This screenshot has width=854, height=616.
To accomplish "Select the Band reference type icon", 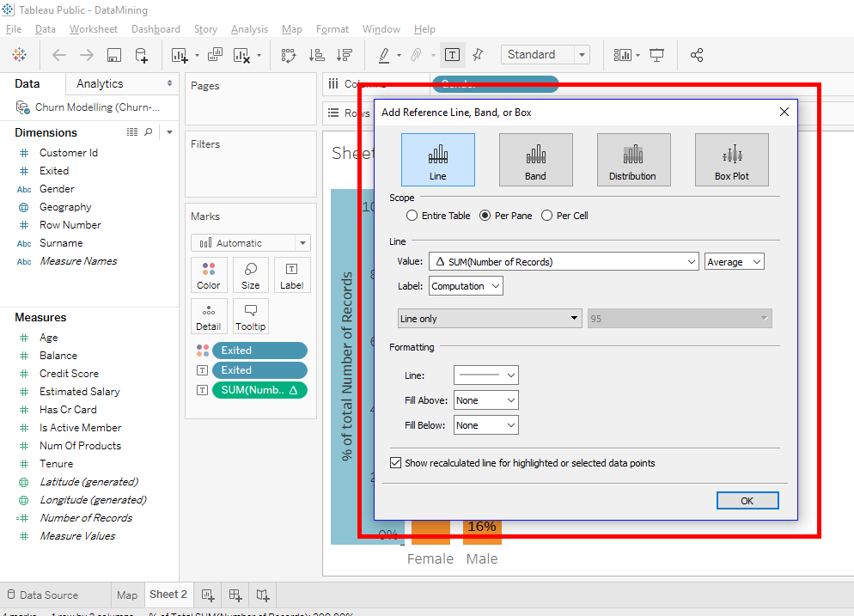I will (535, 160).
